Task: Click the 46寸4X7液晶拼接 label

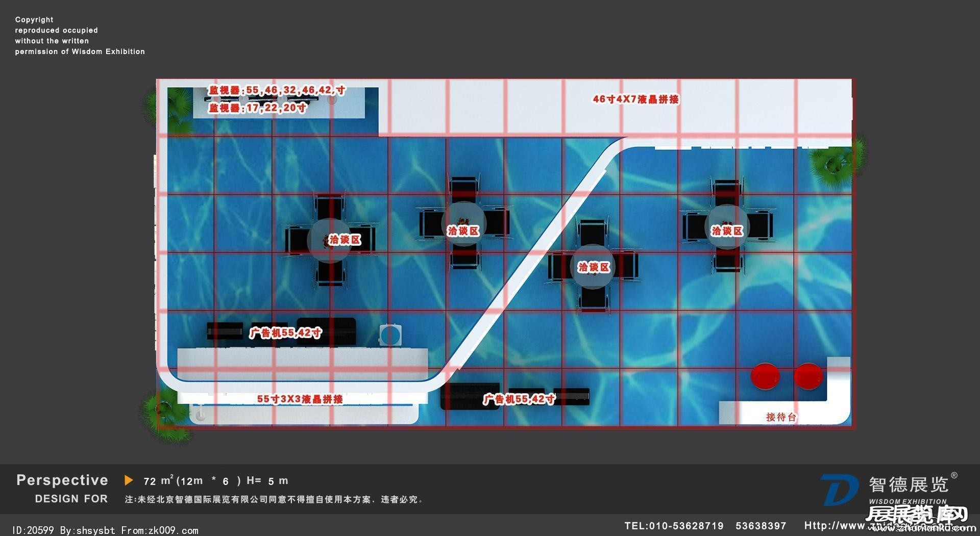Action: tap(635, 99)
